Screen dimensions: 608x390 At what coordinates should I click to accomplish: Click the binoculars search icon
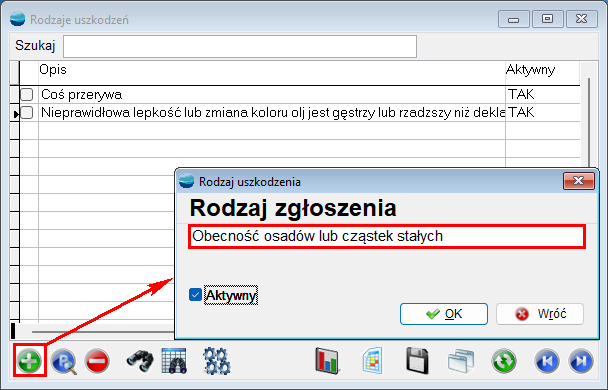pos(140,361)
